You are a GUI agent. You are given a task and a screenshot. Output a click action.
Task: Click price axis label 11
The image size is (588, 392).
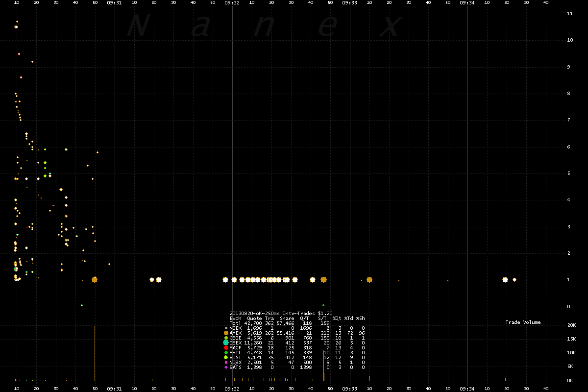click(x=569, y=13)
